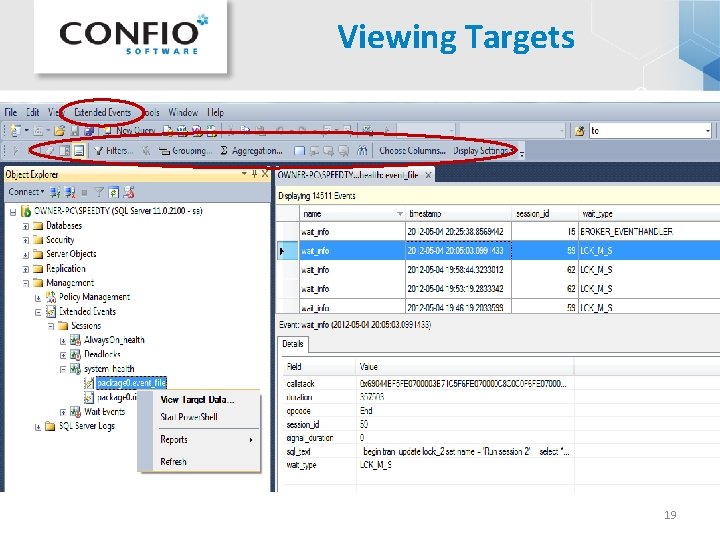
Task: Click the Open File folder icon in toolbar
Action: click(x=60, y=131)
